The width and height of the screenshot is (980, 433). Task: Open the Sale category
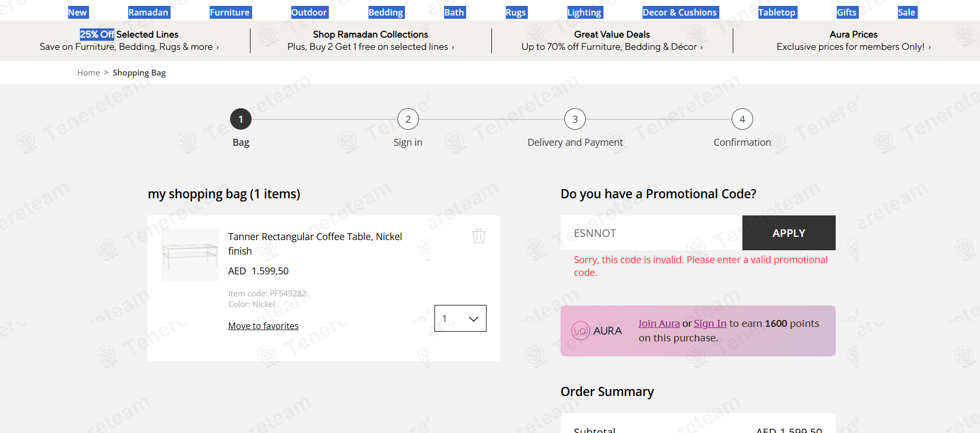(x=907, y=12)
